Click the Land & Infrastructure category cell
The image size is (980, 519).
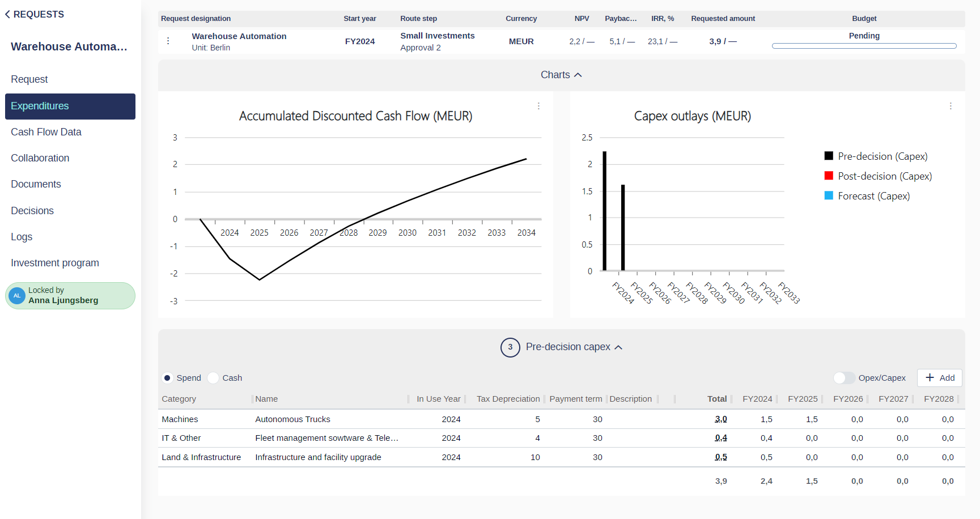coord(201,457)
